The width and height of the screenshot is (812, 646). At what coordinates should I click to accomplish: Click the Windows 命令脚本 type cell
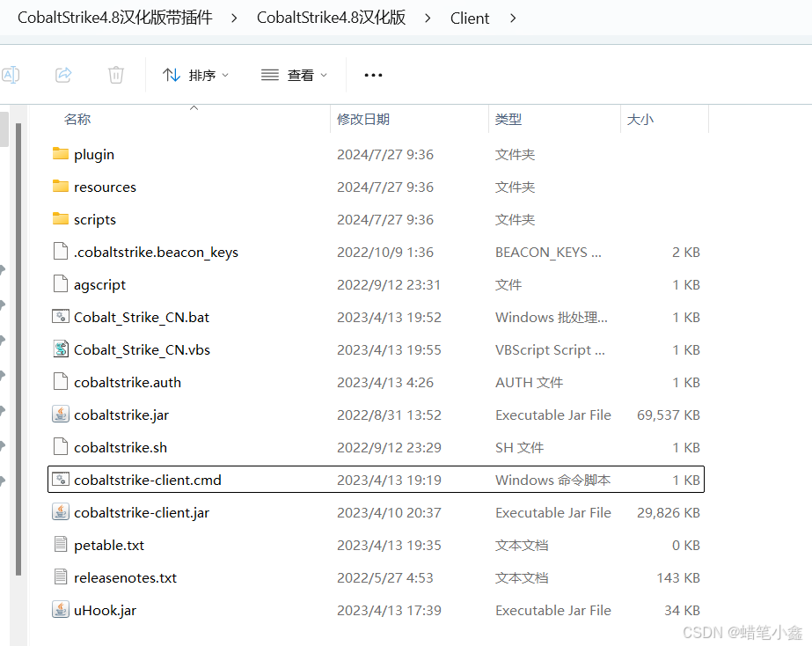point(552,481)
